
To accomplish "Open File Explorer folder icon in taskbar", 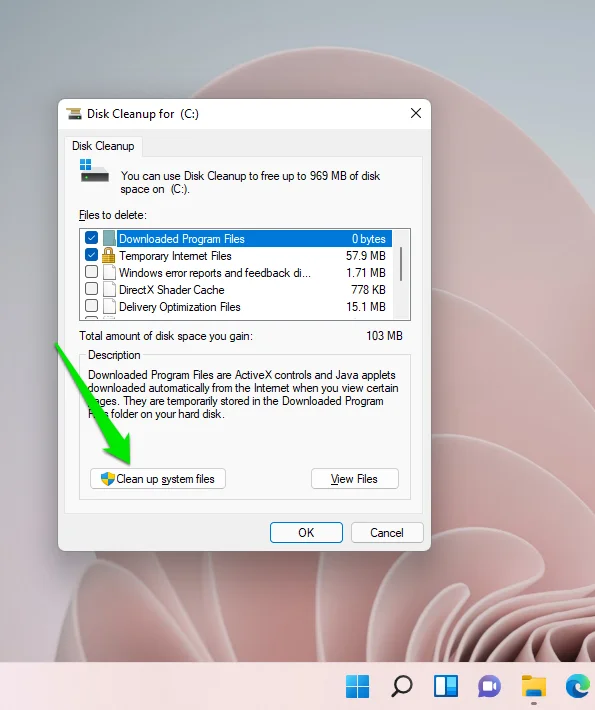I will point(533,686).
